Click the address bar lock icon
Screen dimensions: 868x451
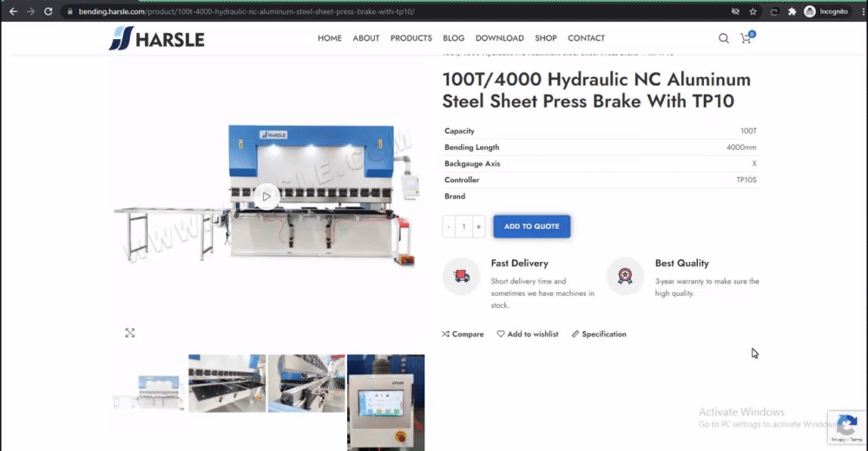tap(69, 11)
